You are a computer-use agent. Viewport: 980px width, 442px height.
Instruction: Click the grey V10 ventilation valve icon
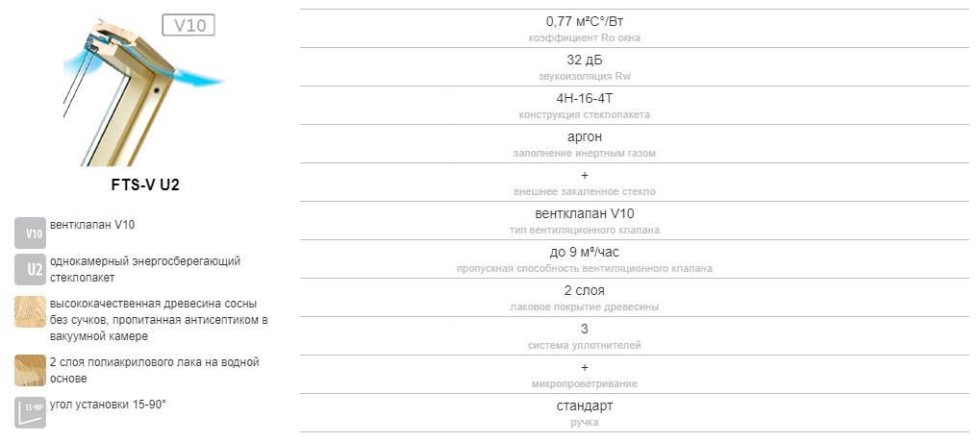tap(30, 233)
